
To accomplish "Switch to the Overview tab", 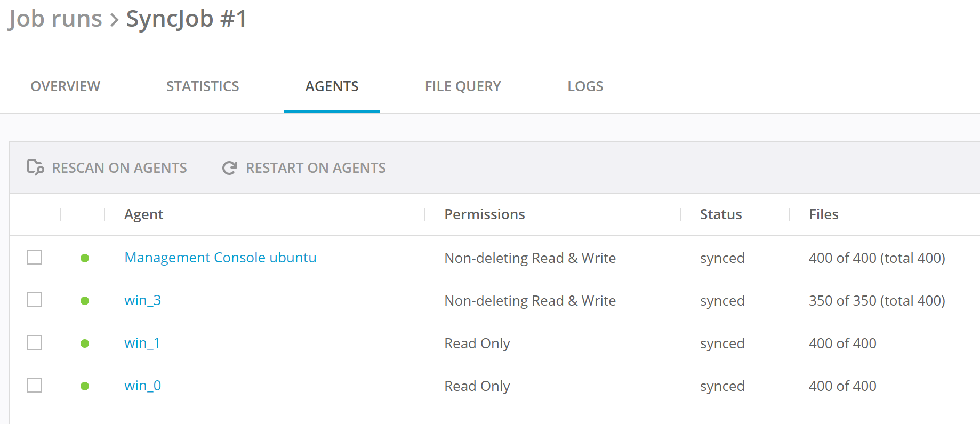I will point(66,86).
